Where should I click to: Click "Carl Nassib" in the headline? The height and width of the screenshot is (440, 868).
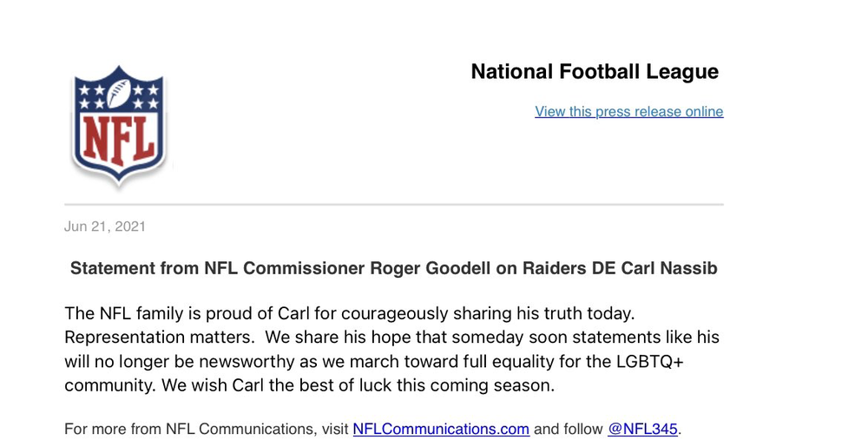pyautogui.click(x=669, y=268)
